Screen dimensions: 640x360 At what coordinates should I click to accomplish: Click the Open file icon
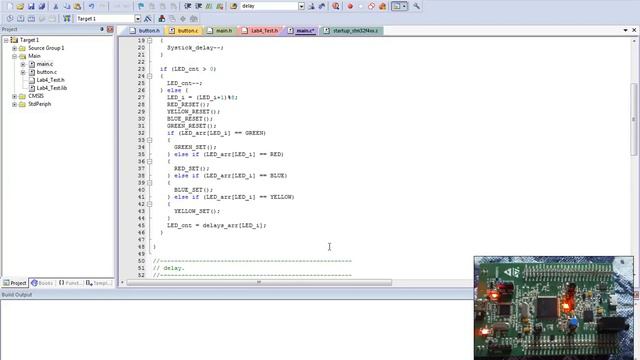tap(20, 6)
